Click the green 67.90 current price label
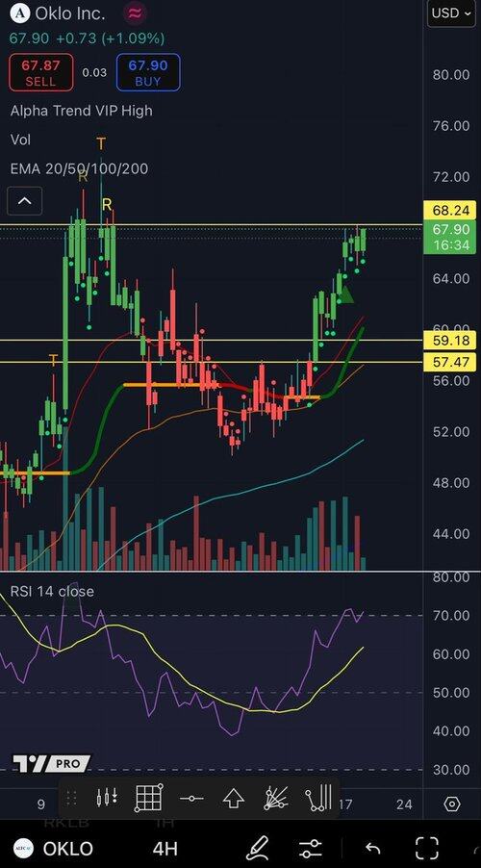Image resolution: width=481 pixels, height=868 pixels. click(449, 237)
